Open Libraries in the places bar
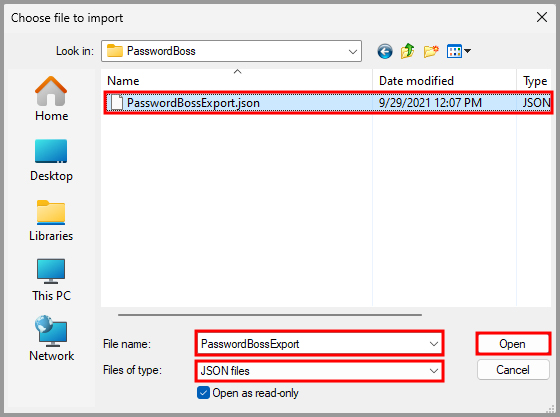The width and height of the screenshot is (560, 417). click(x=51, y=221)
